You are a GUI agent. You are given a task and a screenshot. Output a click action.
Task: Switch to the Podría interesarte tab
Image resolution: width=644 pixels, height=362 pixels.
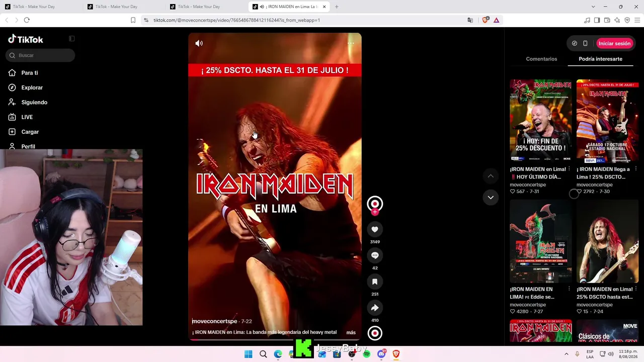pos(600,59)
